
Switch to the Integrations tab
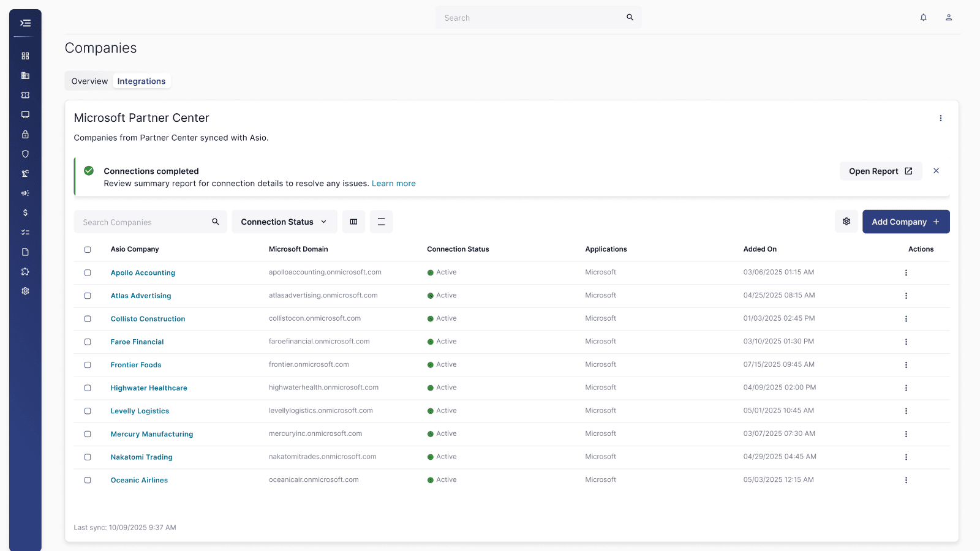click(x=141, y=81)
